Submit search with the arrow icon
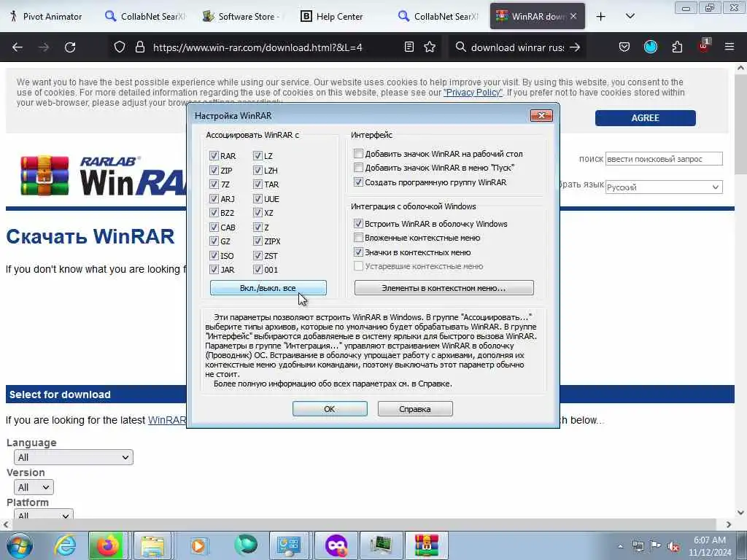This screenshot has width=747, height=560. (575, 47)
